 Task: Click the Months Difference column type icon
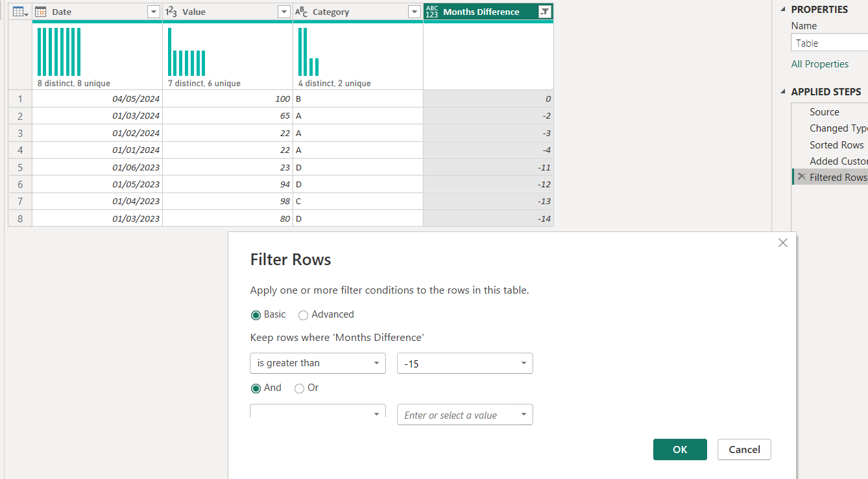432,12
